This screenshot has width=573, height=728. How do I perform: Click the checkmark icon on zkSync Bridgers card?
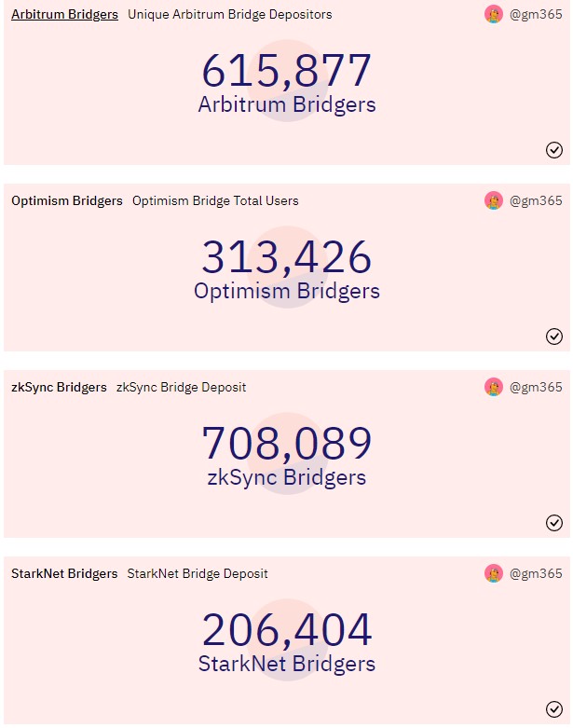click(554, 523)
